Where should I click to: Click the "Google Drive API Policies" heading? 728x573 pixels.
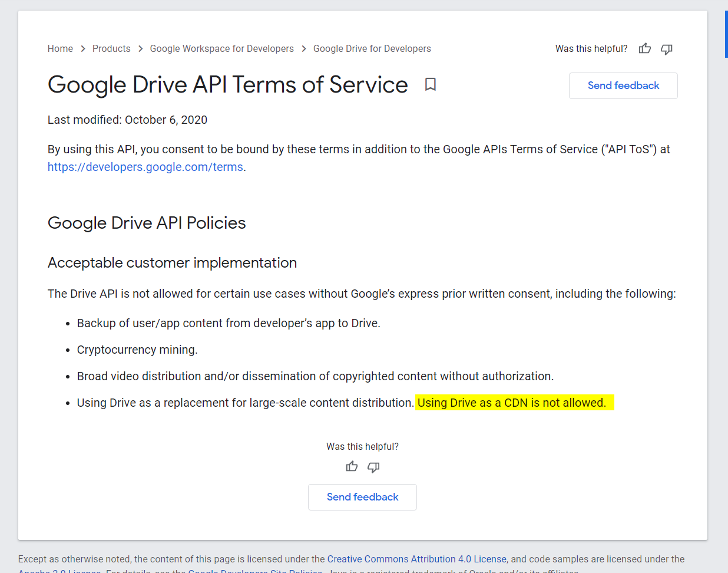coord(147,223)
